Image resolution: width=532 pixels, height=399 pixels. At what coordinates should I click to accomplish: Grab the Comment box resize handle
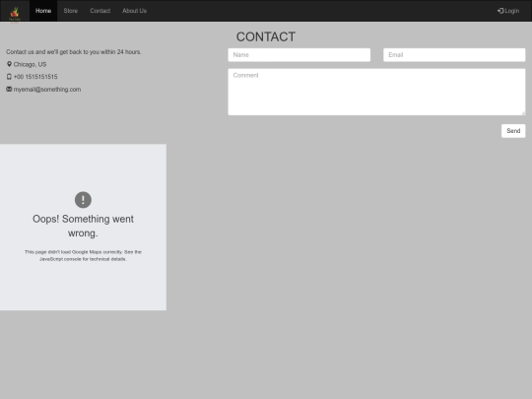pos(523,113)
